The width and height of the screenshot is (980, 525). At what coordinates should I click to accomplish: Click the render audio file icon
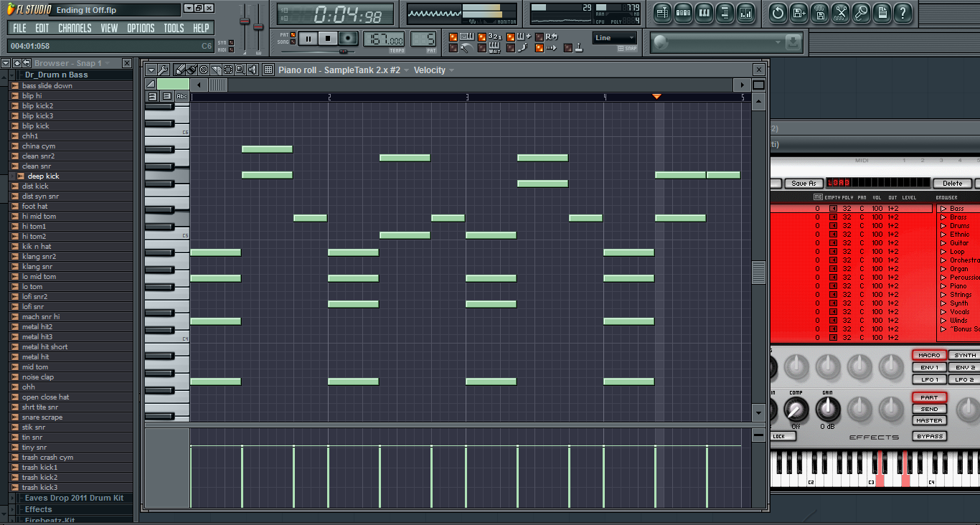coord(820,12)
